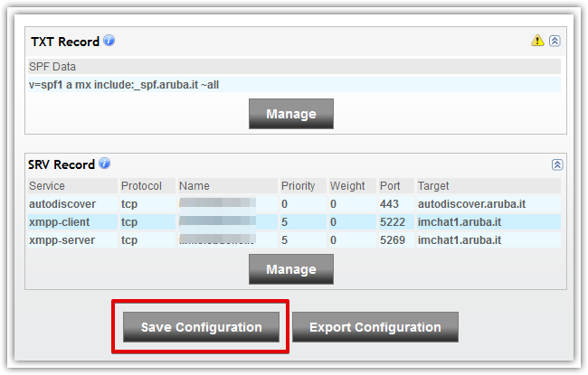
Task: Collapse the SRV Record section
Action: pos(557,164)
